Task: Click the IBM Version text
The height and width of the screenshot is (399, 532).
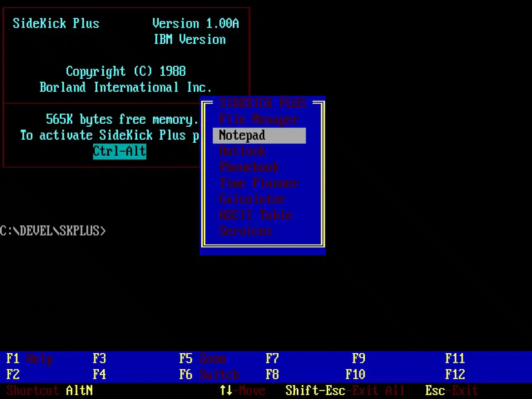Action: pos(189,40)
